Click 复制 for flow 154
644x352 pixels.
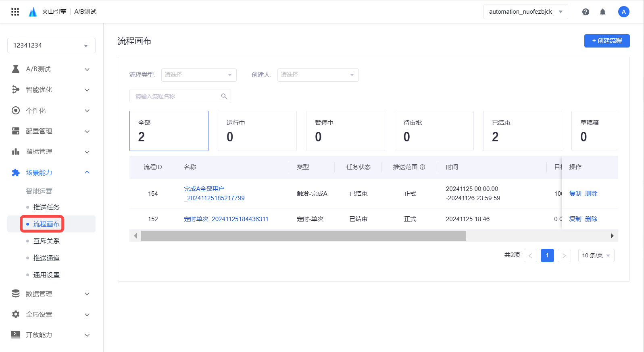[x=575, y=193]
